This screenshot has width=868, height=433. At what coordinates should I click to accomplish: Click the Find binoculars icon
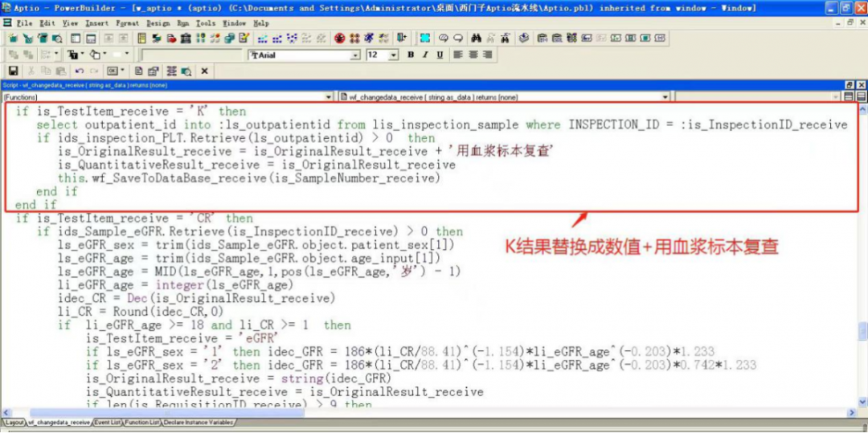pyautogui.click(x=476, y=38)
